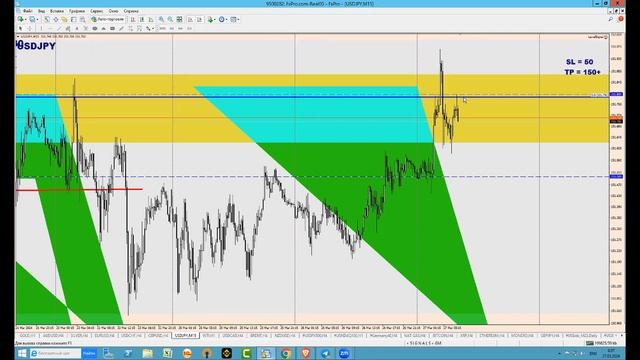
Task: Open the Вставка menu
Action: (x=57, y=11)
